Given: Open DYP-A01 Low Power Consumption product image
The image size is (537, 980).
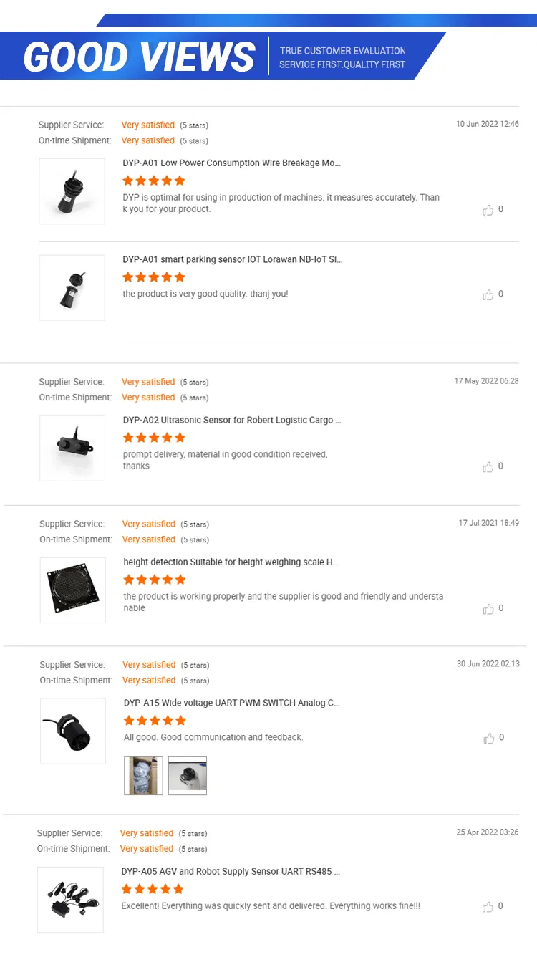Looking at the screenshot, I should pyautogui.click(x=72, y=191).
